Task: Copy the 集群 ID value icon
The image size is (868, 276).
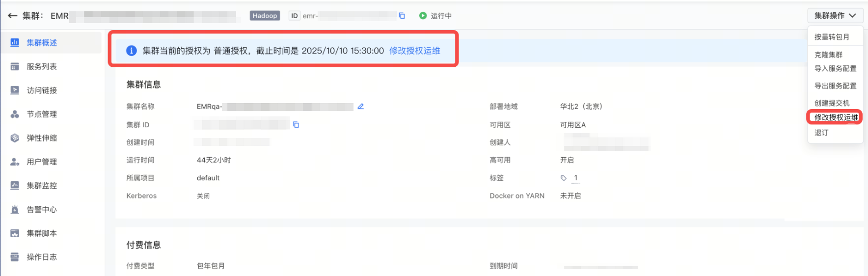Action: 296,125
